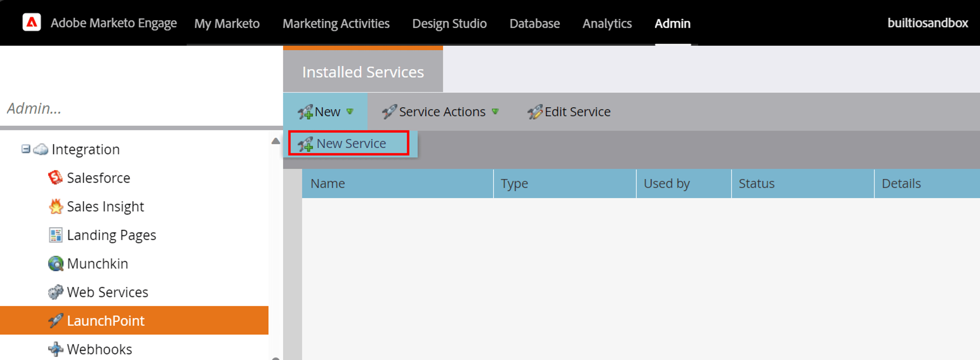Select the Admin navigation item
980x360 pixels.
click(672, 23)
